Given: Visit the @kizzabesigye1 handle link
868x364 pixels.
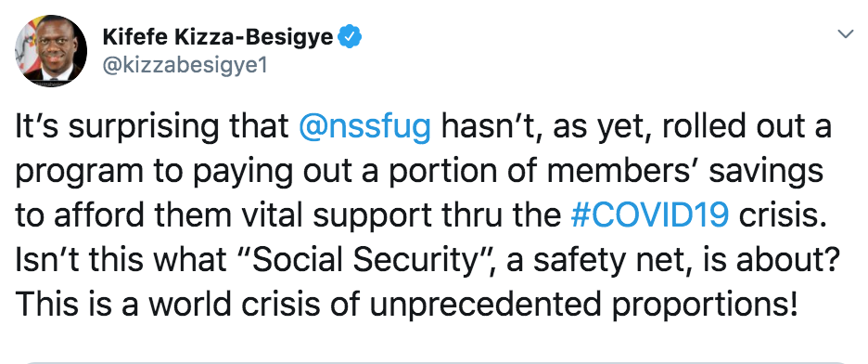Looking at the screenshot, I should click(x=185, y=65).
